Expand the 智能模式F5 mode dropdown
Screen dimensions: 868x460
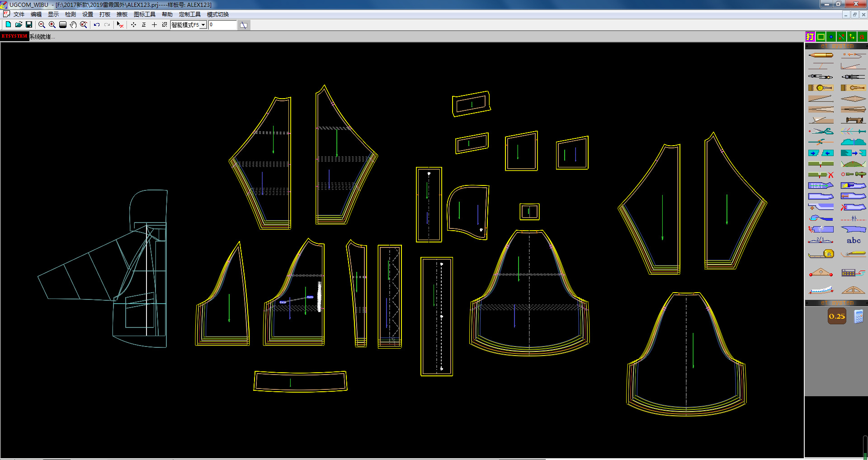point(203,25)
